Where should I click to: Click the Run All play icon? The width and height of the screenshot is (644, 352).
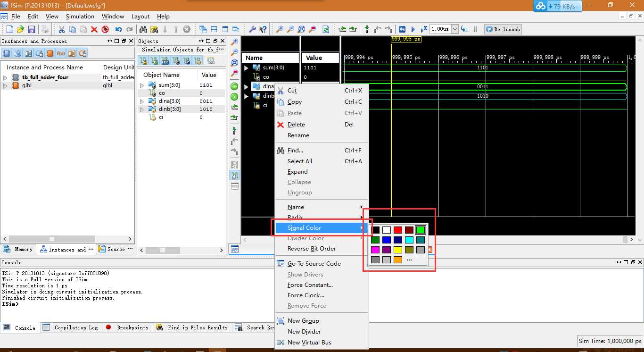pos(413,29)
